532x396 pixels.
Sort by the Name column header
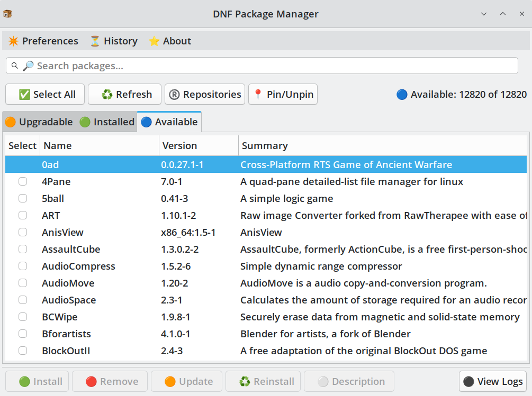coord(100,146)
